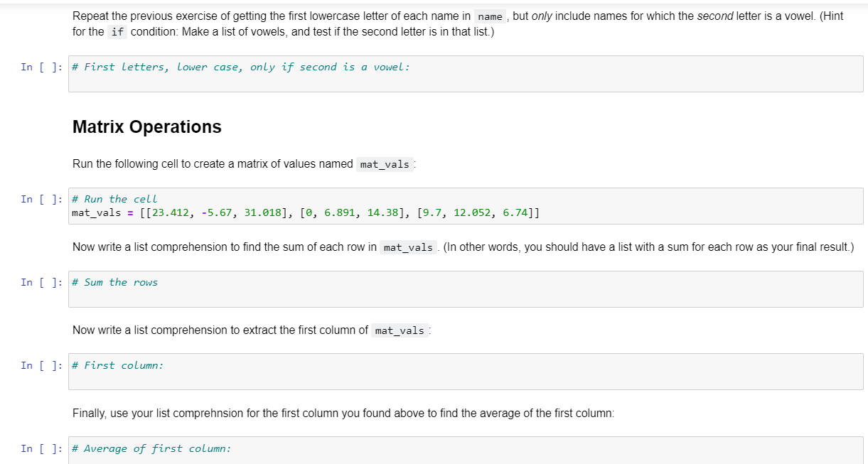Click the first-letters vowel exercise code cell
The image size is (868, 464).
tap(284, 71)
